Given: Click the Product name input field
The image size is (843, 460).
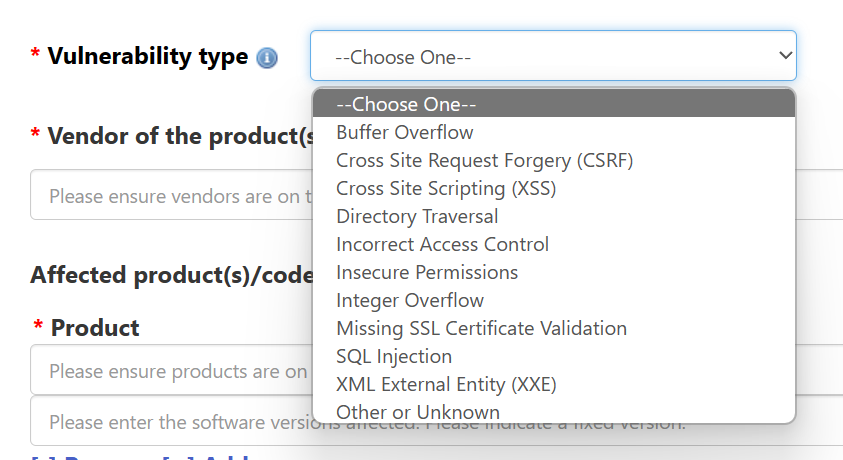Looking at the screenshot, I should click(x=171, y=370).
